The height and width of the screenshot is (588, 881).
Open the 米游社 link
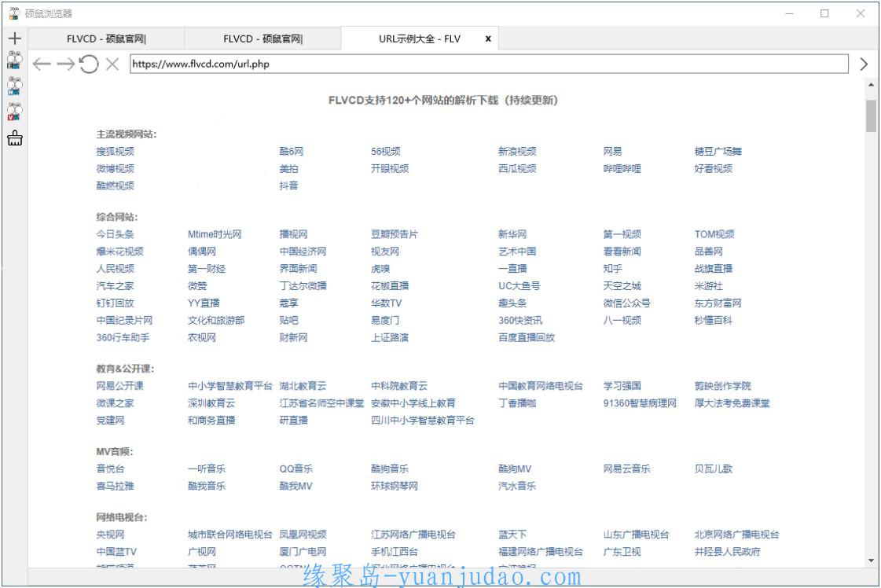(x=709, y=286)
